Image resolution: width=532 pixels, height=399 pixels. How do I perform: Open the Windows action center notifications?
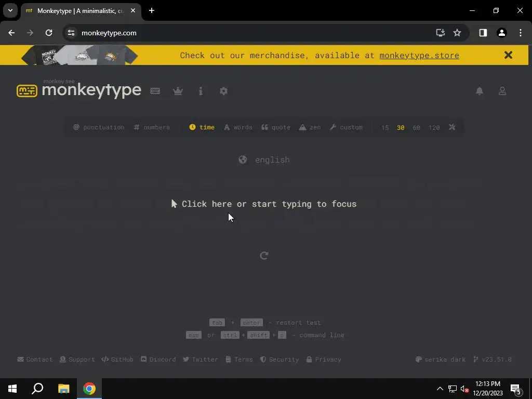(x=516, y=389)
